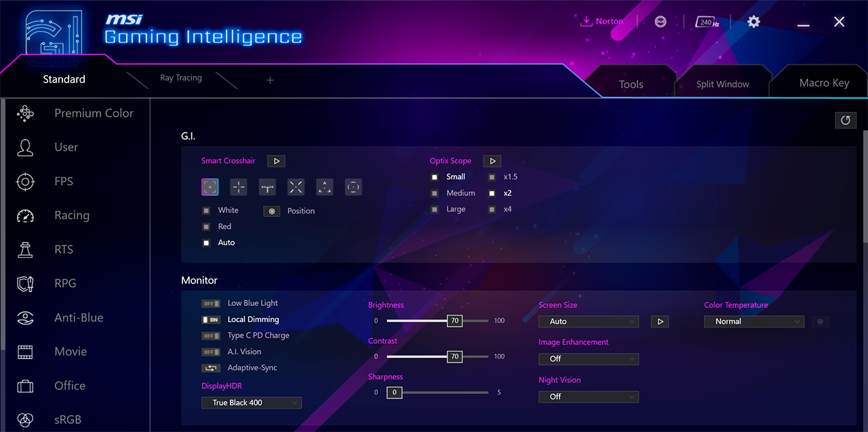The height and width of the screenshot is (432, 868).
Task: Select the bracket-frame Smart Crosshair style
Action: (210, 187)
